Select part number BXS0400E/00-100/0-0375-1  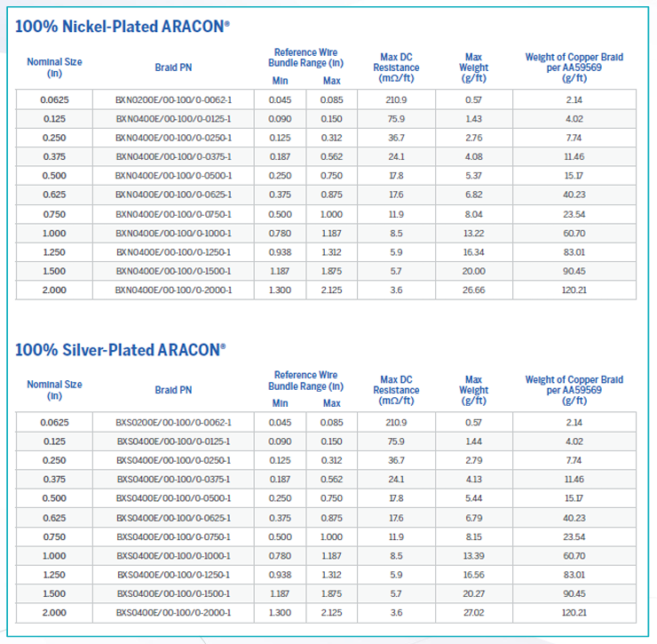click(x=173, y=479)
